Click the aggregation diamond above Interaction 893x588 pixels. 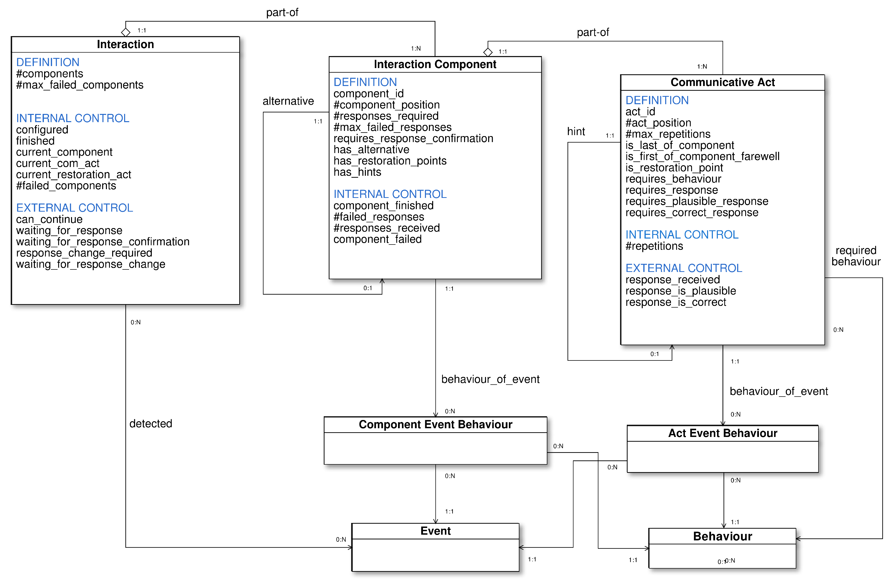tap(126, 32)
